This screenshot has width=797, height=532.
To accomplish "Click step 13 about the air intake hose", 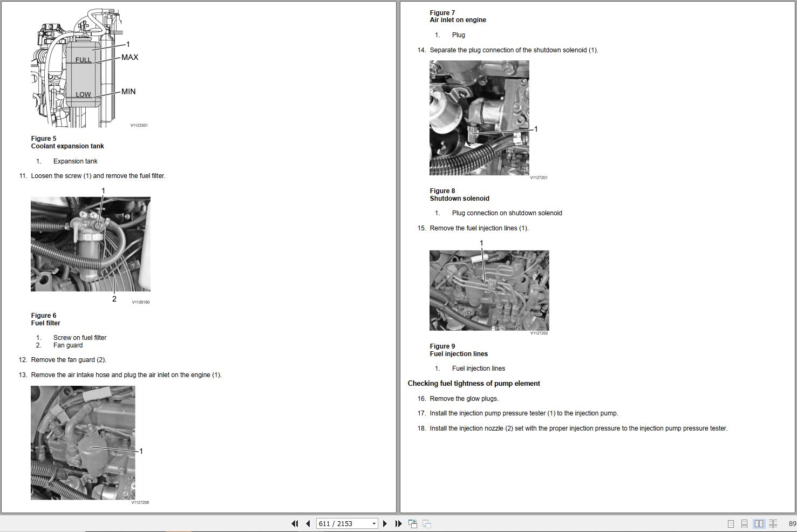I will pos(126,375).
